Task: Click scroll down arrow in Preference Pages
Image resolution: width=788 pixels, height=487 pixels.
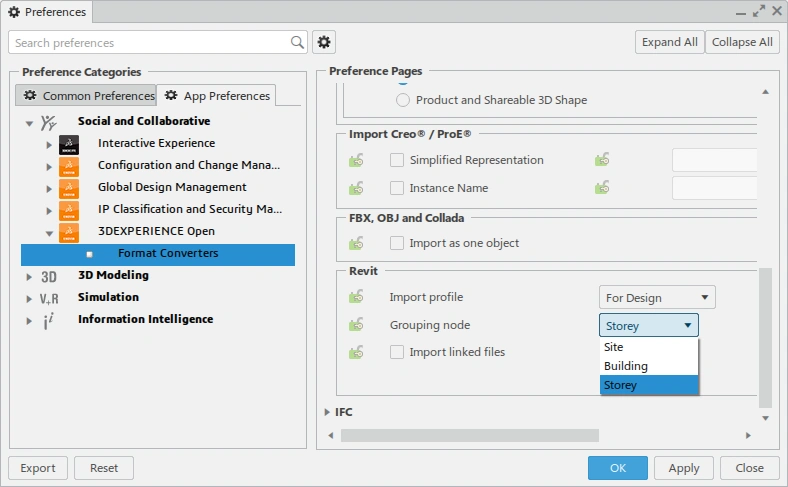Action: 765,418
